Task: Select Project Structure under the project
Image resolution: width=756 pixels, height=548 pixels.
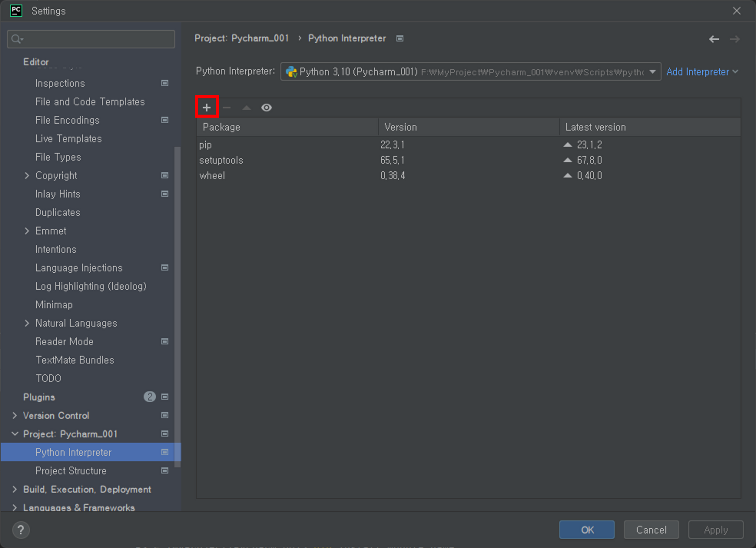Action: pos(71,471)
